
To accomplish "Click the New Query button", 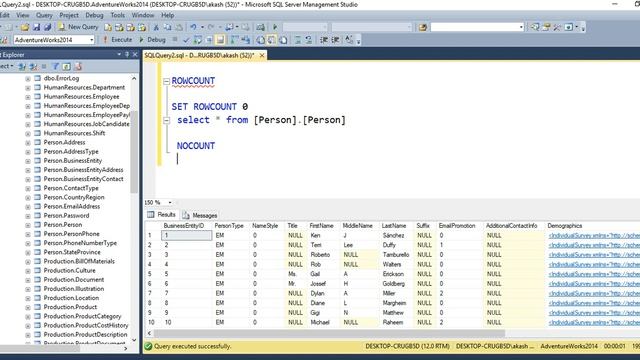I will [78, 27].
